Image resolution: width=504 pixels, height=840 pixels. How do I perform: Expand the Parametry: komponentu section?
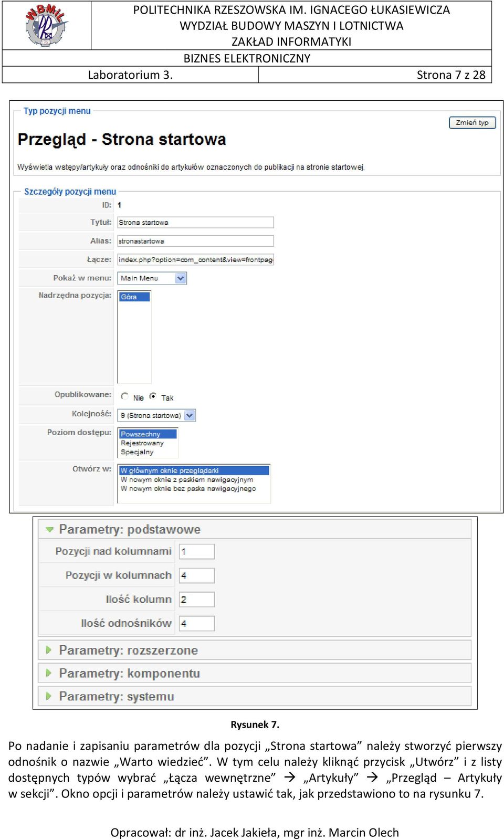point(255,673)
